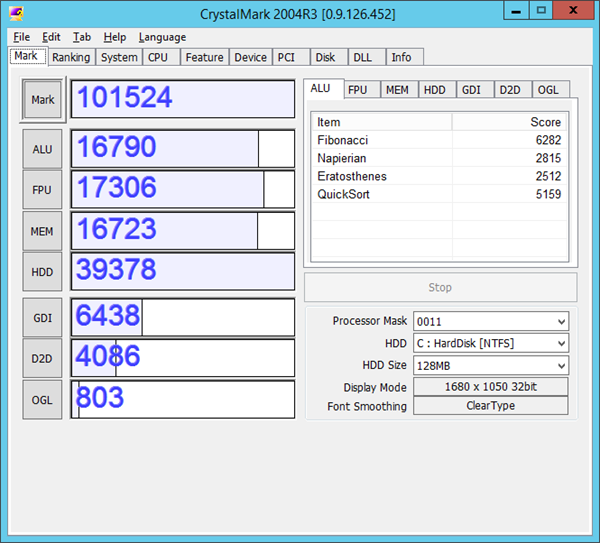Screen dimensions: 600x543
Task: Run the ALU benchmark button
Action: (42, 149)
